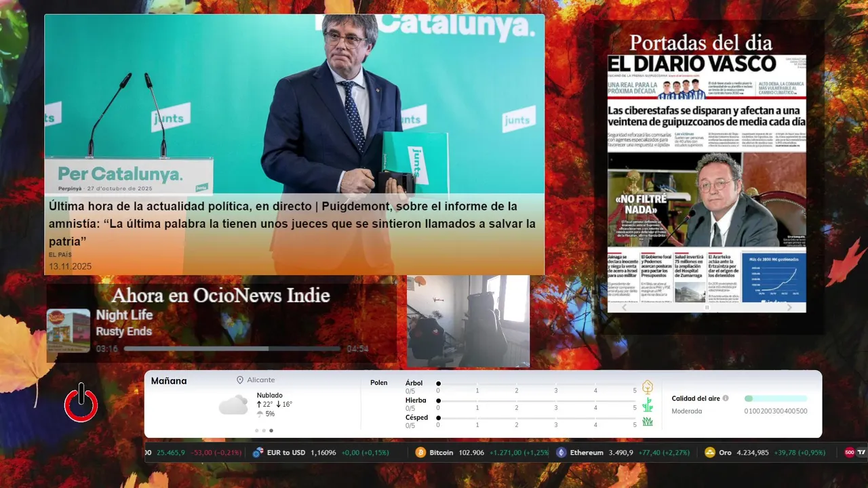
Task: Click the Ethereum price 3.490,9
Action: 620,453
